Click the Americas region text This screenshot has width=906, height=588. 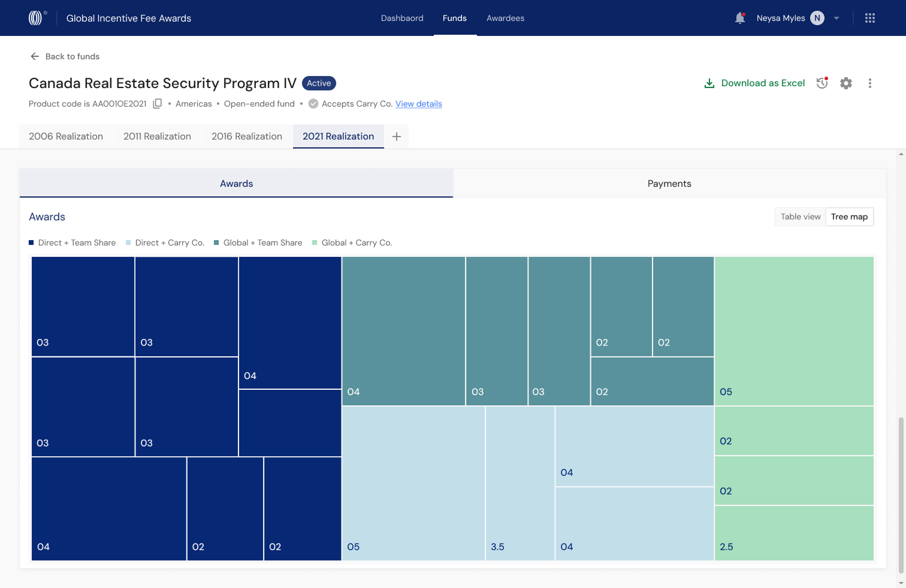[194, 104]
